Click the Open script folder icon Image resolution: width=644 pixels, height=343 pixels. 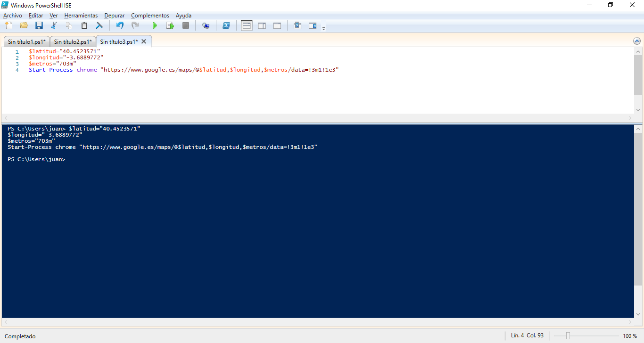(24, 25)
